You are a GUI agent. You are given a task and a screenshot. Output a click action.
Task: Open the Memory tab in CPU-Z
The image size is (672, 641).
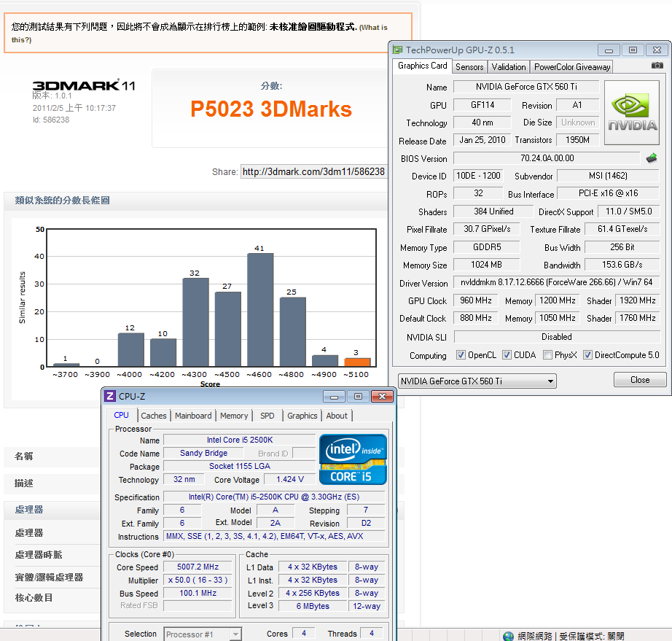[234, 416]
